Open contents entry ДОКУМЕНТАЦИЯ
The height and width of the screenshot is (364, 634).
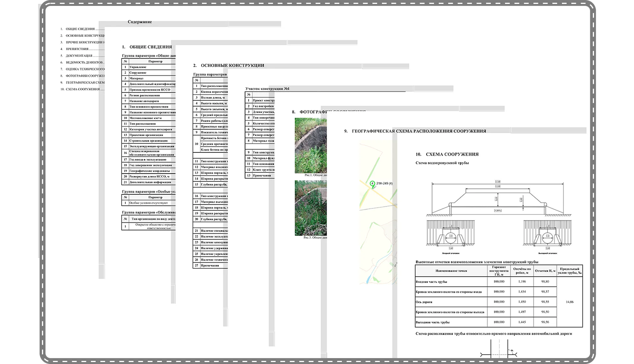pos(79,56)
